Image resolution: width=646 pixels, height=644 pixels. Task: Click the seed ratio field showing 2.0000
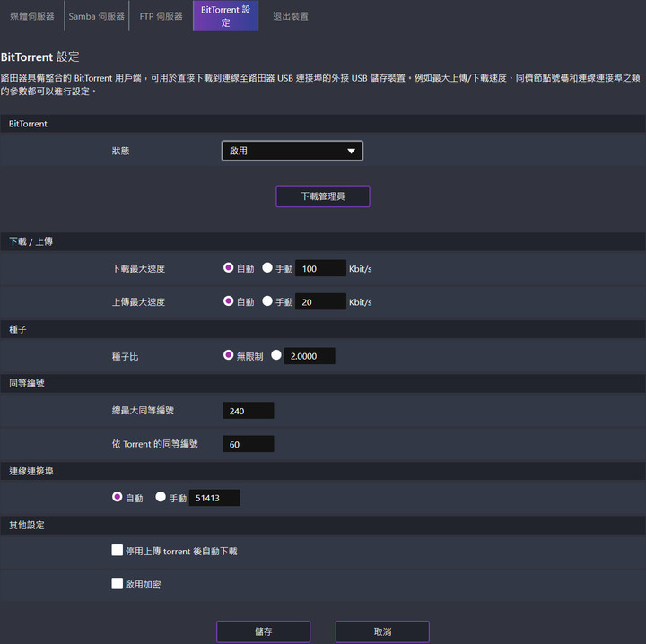[310, 356]
